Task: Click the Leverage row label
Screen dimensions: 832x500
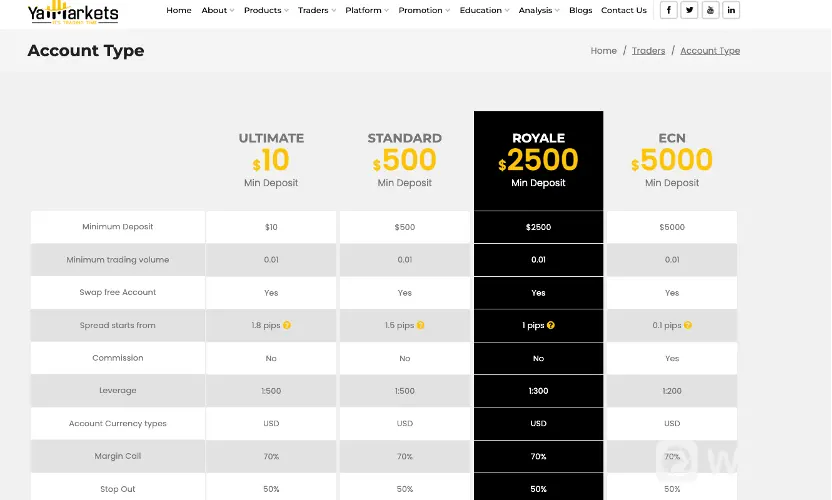Action: click(x=118, y=391)
